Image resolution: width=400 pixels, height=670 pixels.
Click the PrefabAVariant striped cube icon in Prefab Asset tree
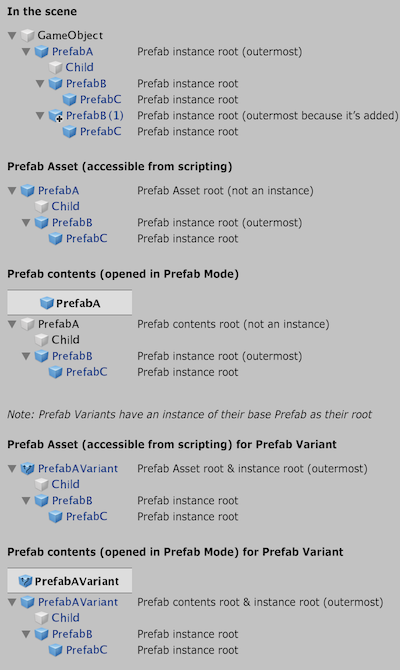28,469
